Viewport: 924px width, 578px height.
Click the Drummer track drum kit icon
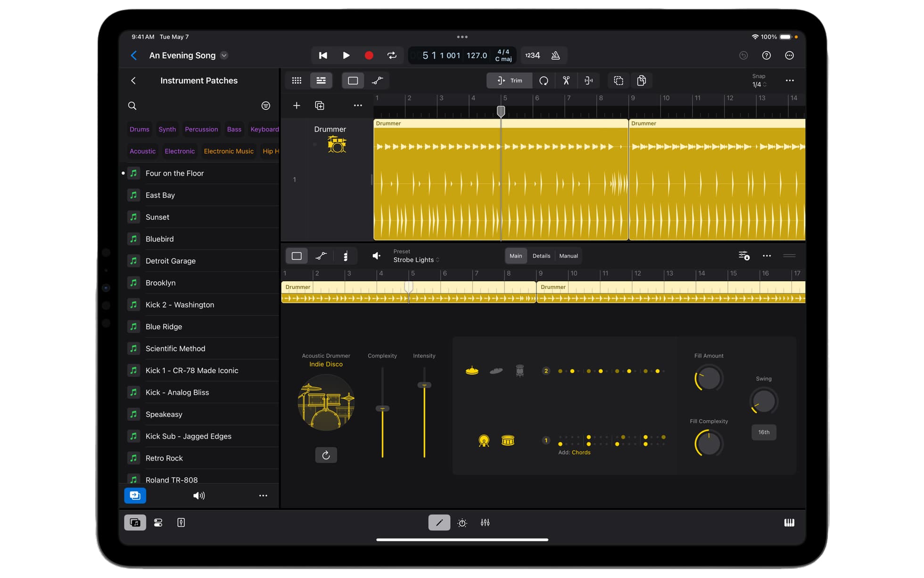pyautogui.click(x=337, y=144)
